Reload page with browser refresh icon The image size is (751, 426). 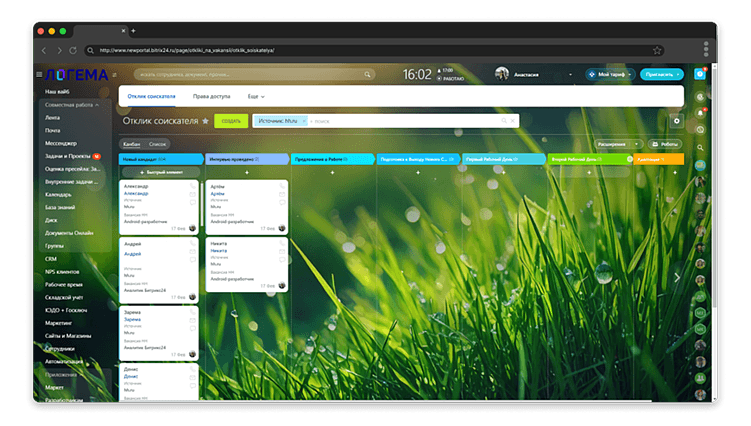[73, 50]
